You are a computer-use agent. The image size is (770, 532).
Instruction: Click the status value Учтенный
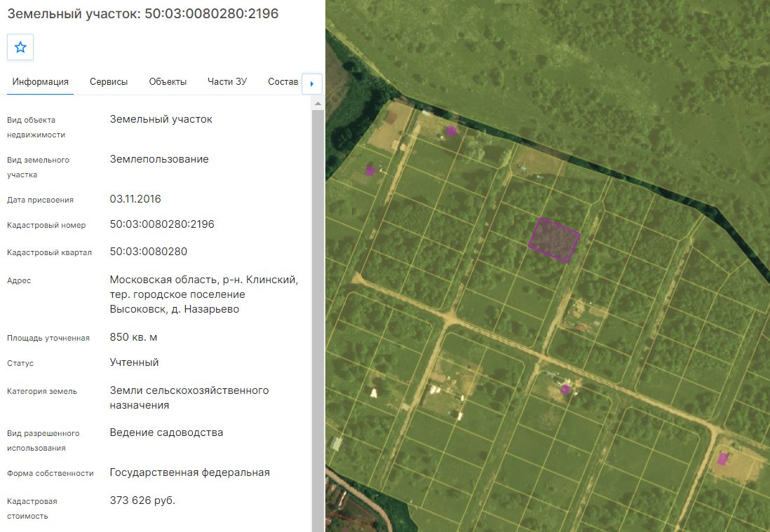tap(134, 362)
